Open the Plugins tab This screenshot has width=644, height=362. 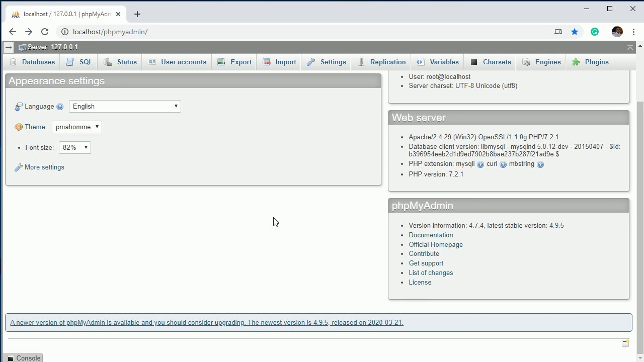(591, 62)
